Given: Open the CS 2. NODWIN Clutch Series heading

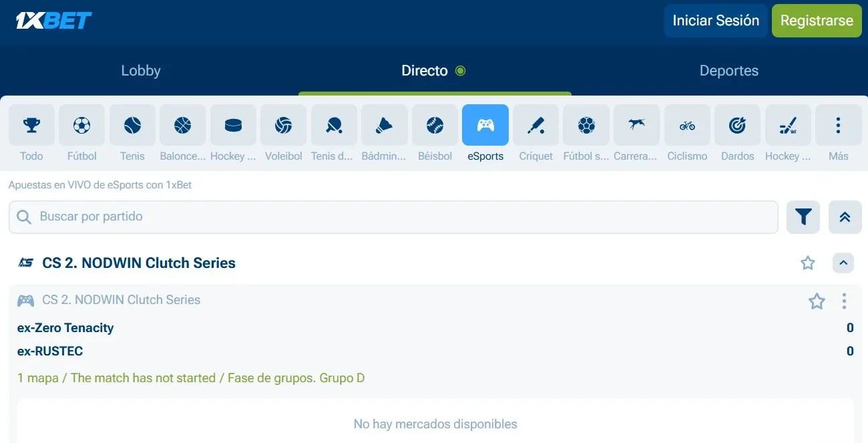Looking at the screenshot, I should pyautogui.click(x=139, y=263).
